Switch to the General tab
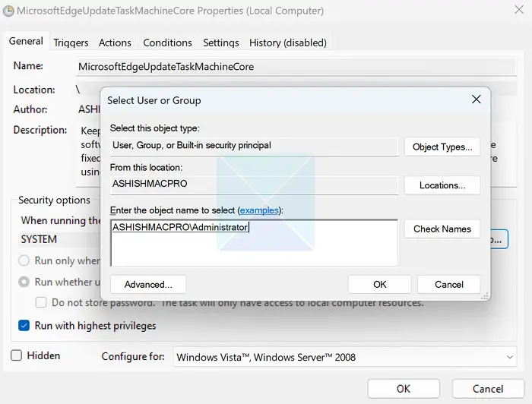 [26, 41]
